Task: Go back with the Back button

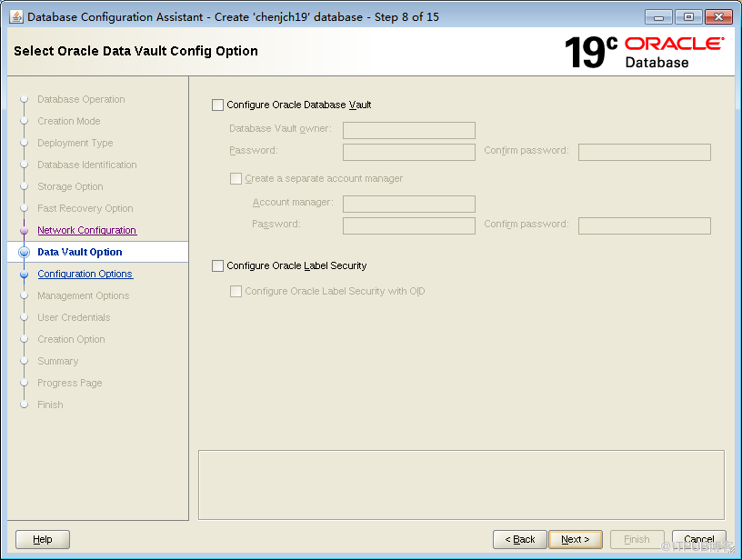Action: click(519, 539)
